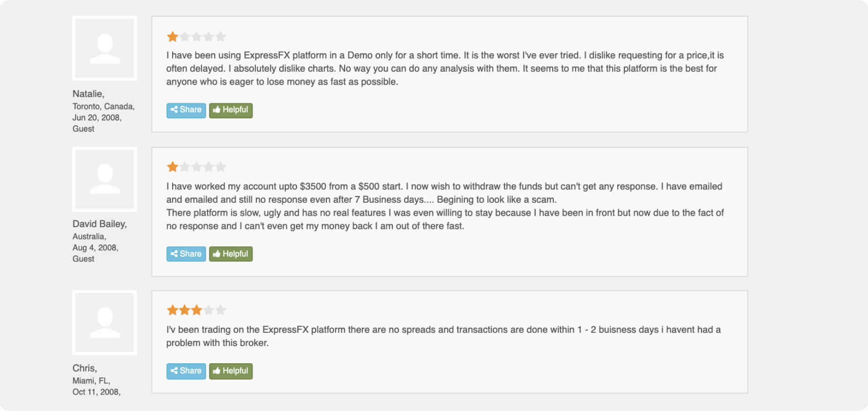This screenshot has width=868, height=411.
Task: Click Share button on Natalie's review
Action: tap(186, 110)
